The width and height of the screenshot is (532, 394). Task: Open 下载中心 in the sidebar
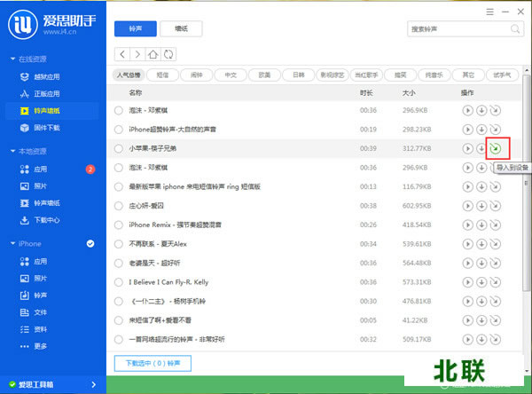click(x=47, y=219)
